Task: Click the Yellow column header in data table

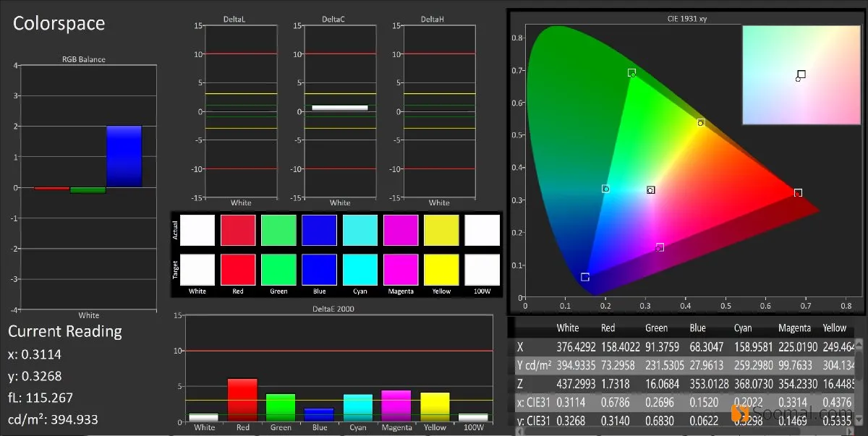Action: point(835,328)
